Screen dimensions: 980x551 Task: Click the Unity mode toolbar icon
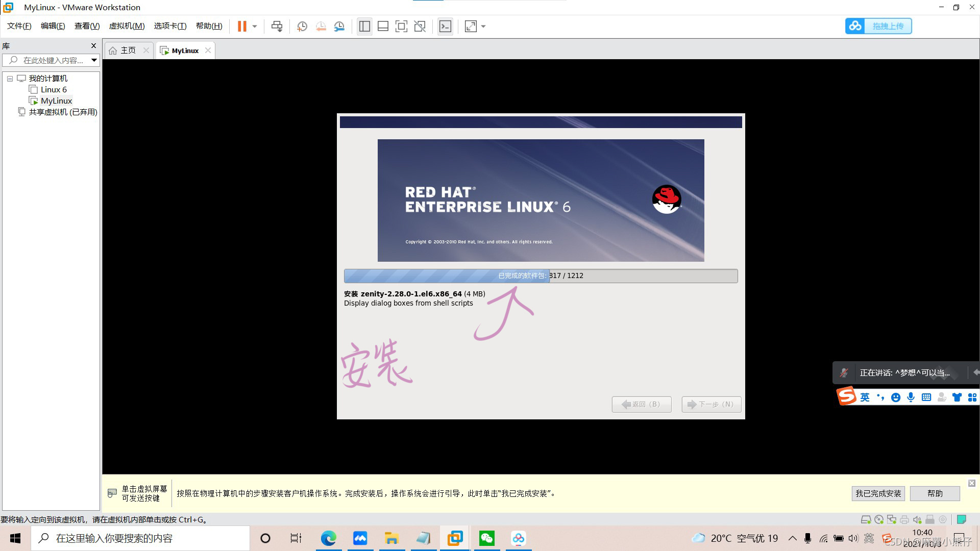(420, 27)
